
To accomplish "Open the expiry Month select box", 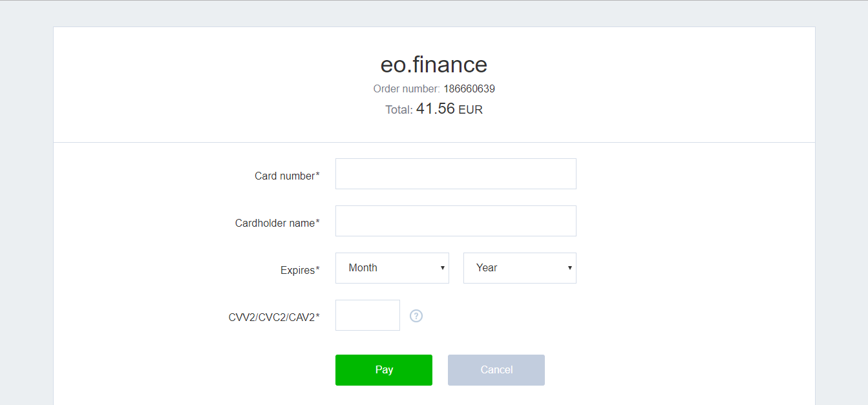I will (x=392, y=268).
